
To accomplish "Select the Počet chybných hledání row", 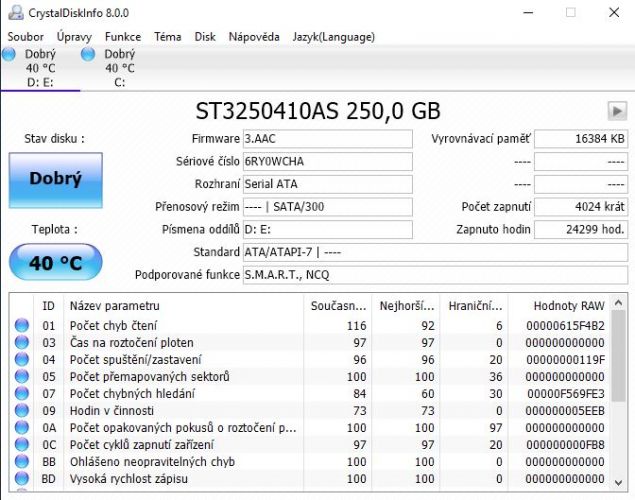I will (310, 393).
